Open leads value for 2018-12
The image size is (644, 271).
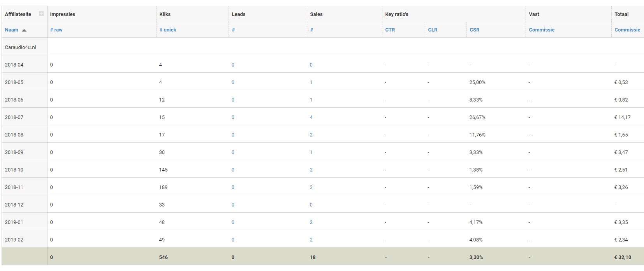[233, 205]
